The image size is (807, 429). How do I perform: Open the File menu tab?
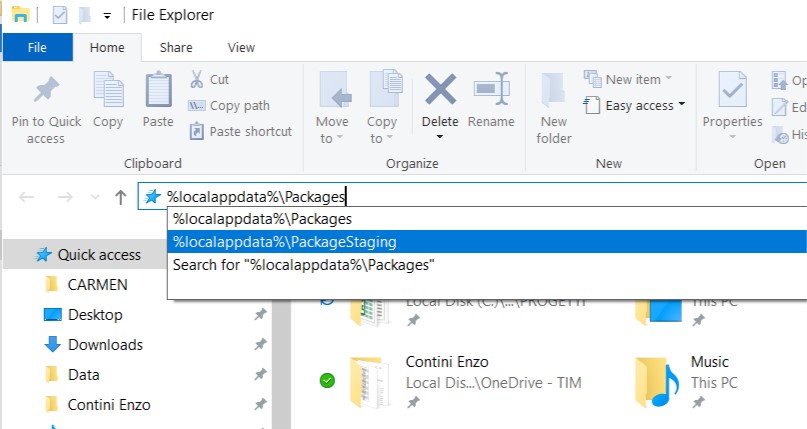pos(37,47)
